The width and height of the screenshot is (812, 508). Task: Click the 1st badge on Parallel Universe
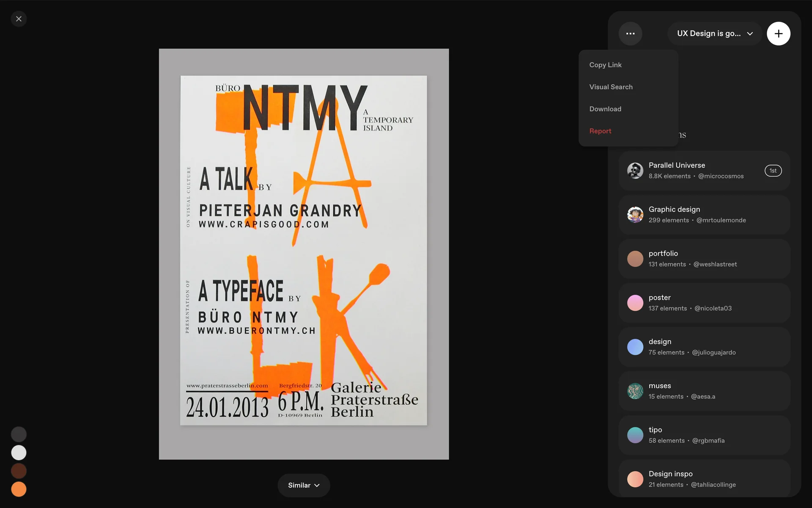pos(773,171)
